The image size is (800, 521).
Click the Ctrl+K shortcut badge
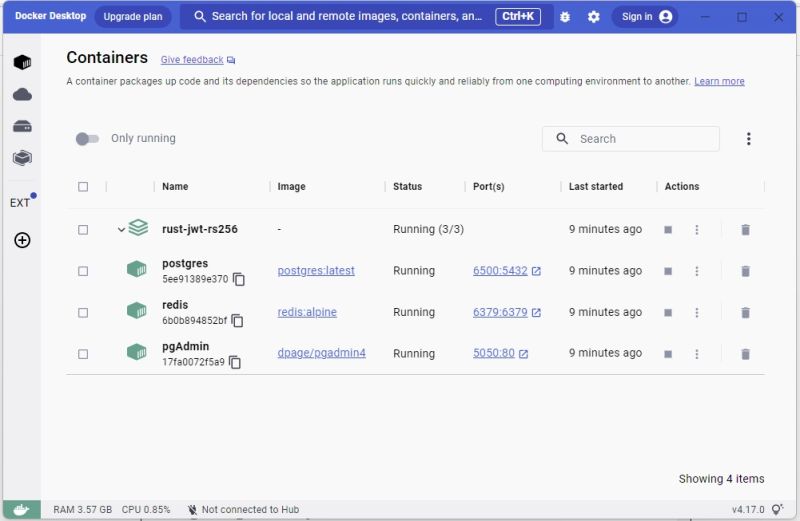pyautogui.click(x=518, y=17)
